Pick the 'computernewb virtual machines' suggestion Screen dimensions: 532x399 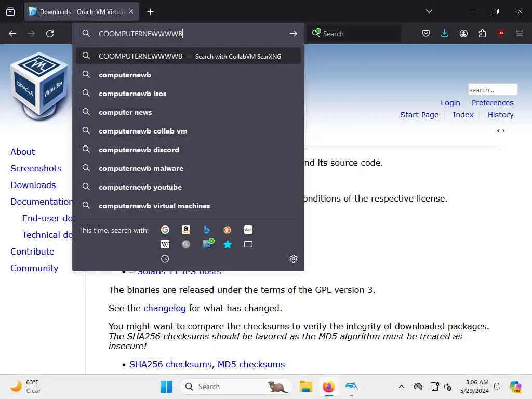pos(188,206)
